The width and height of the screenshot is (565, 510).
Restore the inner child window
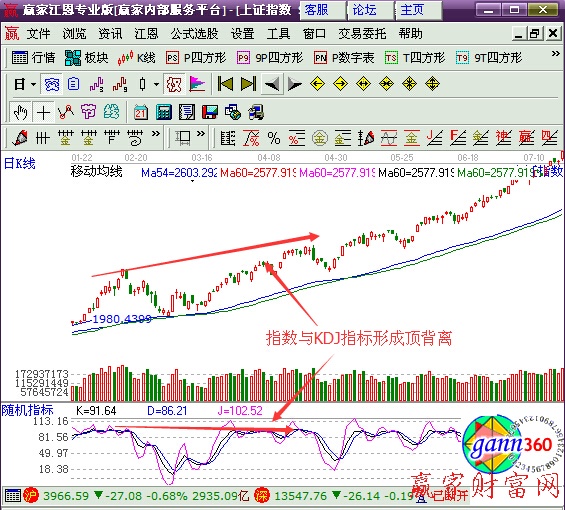[x=535, y=34]
